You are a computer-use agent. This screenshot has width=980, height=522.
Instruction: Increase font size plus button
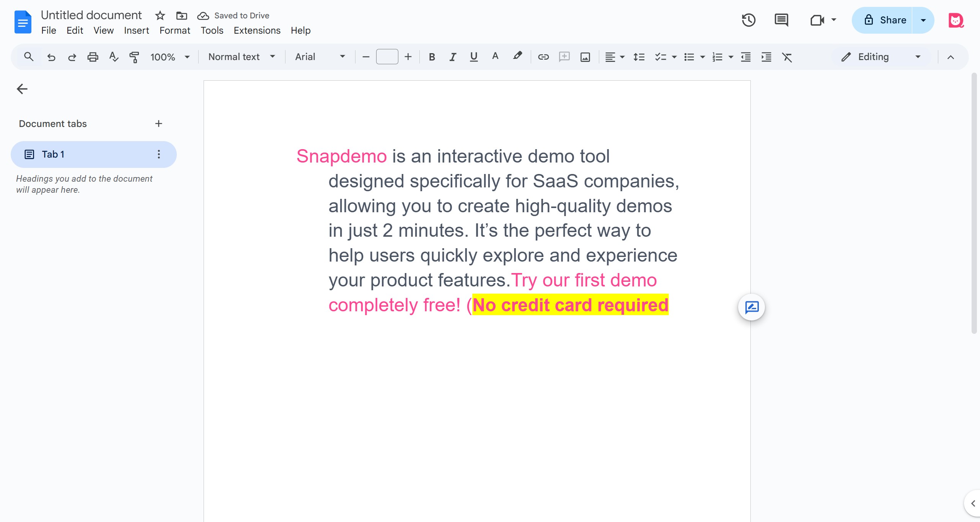[408, 57]
